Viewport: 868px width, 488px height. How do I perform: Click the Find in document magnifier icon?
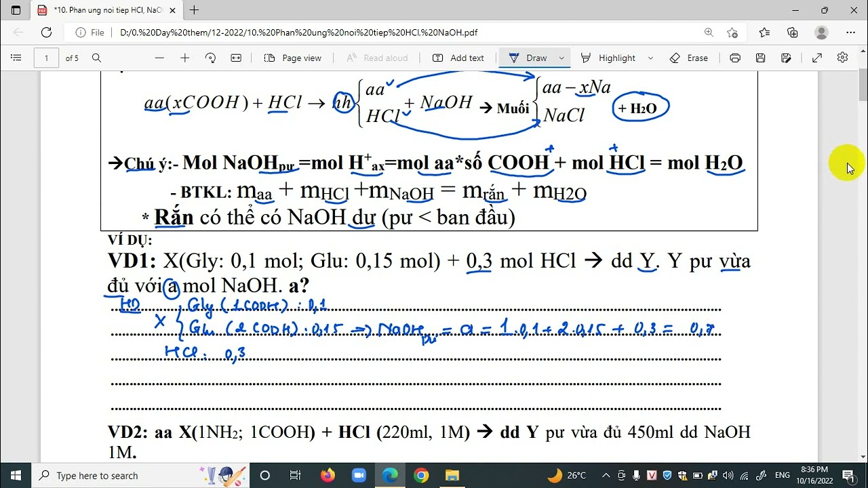point(96,58)
